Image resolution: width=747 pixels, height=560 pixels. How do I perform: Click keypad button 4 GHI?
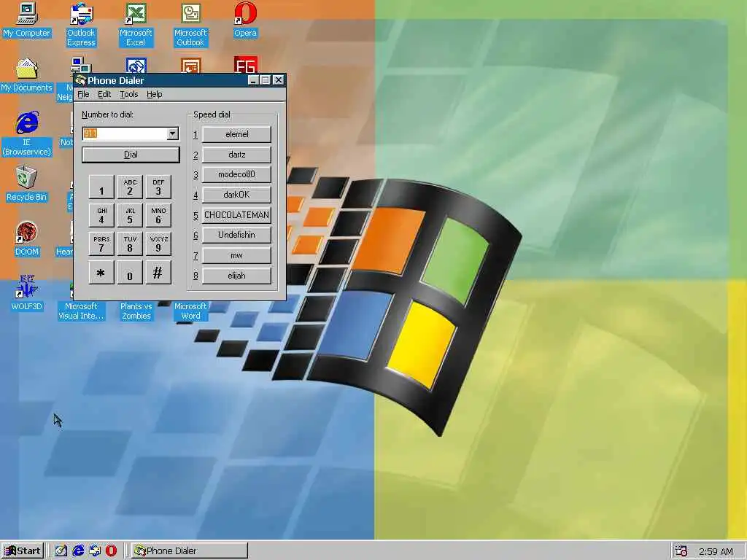[101, 215]
